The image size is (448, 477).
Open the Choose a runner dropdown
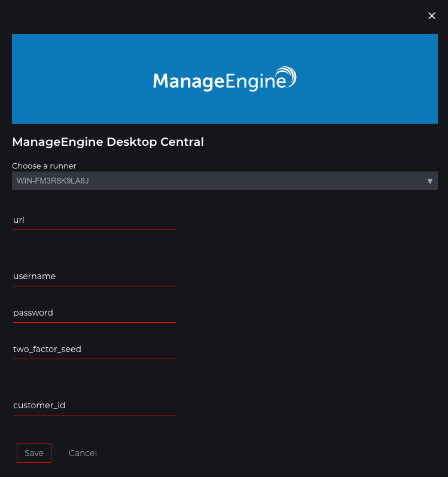click(x=225, y=181)
